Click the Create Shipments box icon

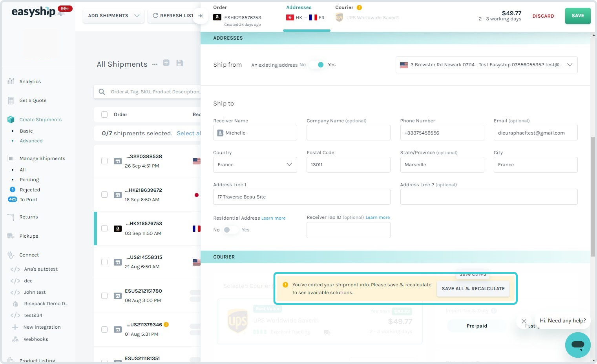[11, 120]
